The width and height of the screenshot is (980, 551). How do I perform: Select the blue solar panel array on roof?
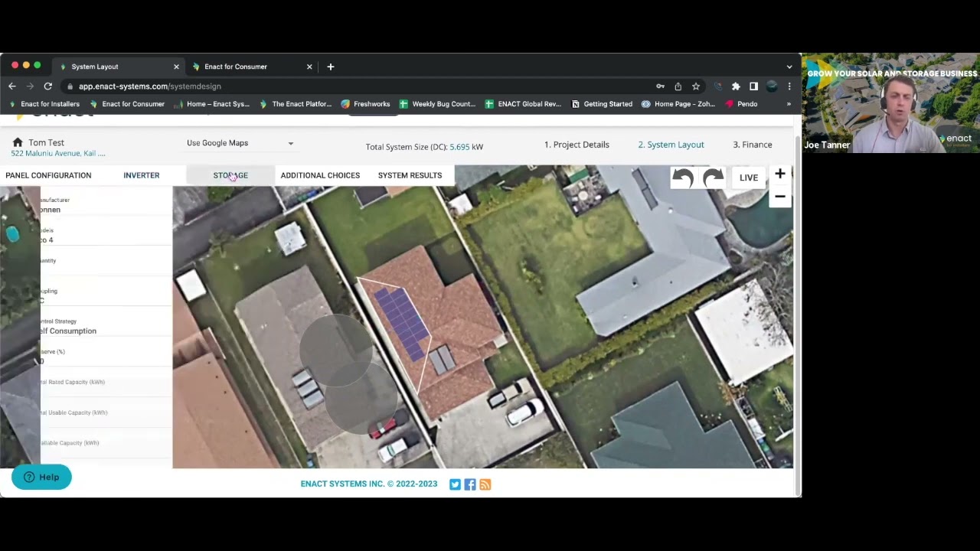[x=401, y=324]
